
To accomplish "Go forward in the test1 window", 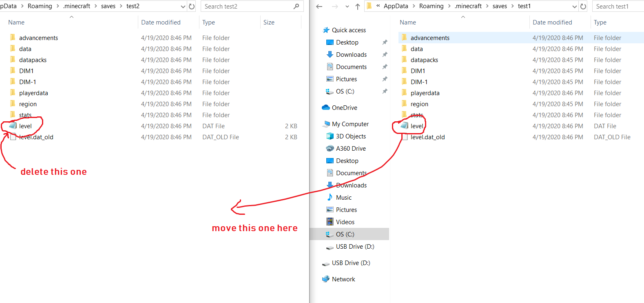I will [x=335, y=6].
